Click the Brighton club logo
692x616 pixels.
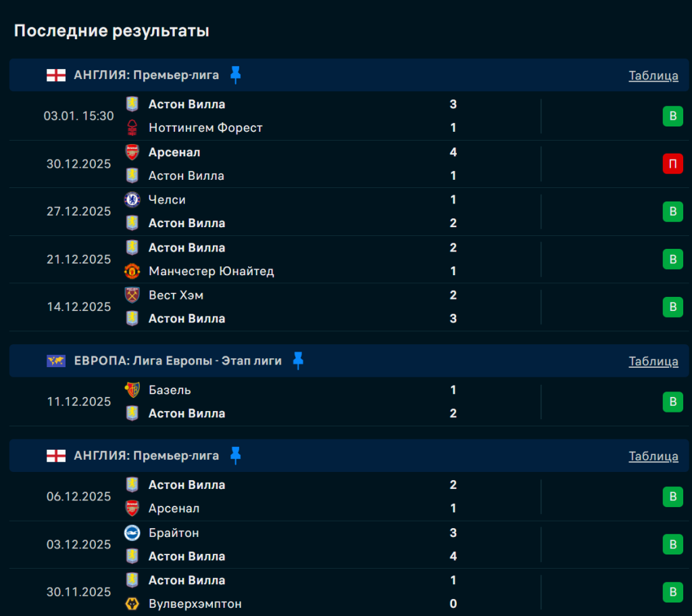click(x=132, y=533)
